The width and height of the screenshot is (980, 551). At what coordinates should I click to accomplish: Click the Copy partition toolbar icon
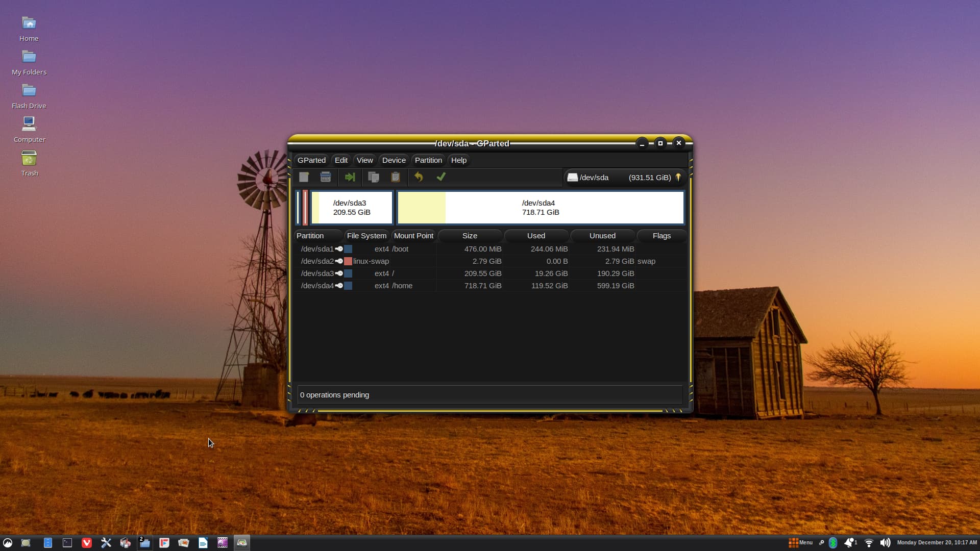click(374, 177)
